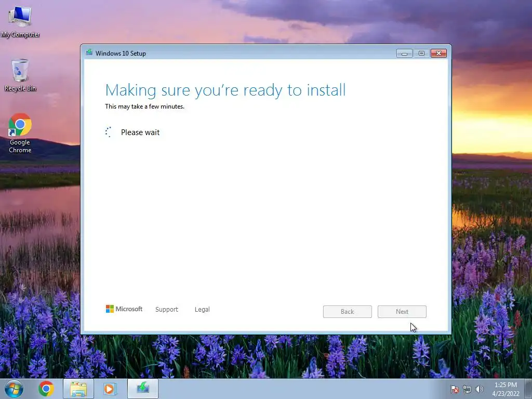Click the Next button
Image resolution: width=532 pixels, height=399 pixels.
pyautogui.click(x=402, y=312)
